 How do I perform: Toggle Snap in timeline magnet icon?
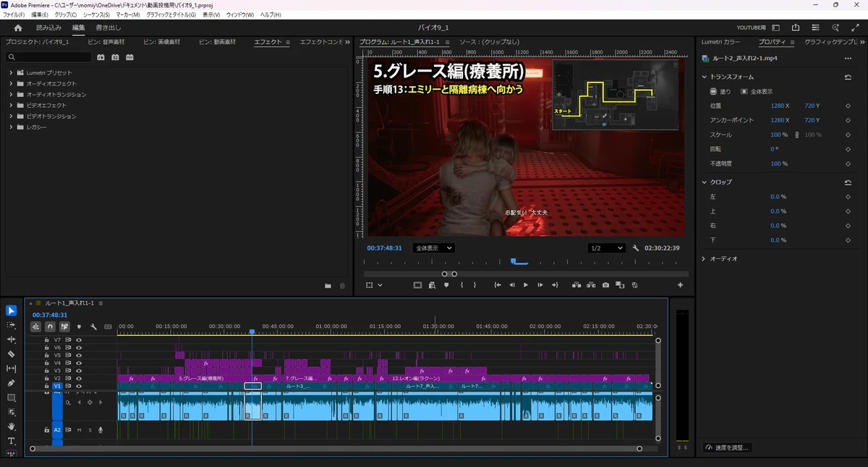tap(50, 327)
